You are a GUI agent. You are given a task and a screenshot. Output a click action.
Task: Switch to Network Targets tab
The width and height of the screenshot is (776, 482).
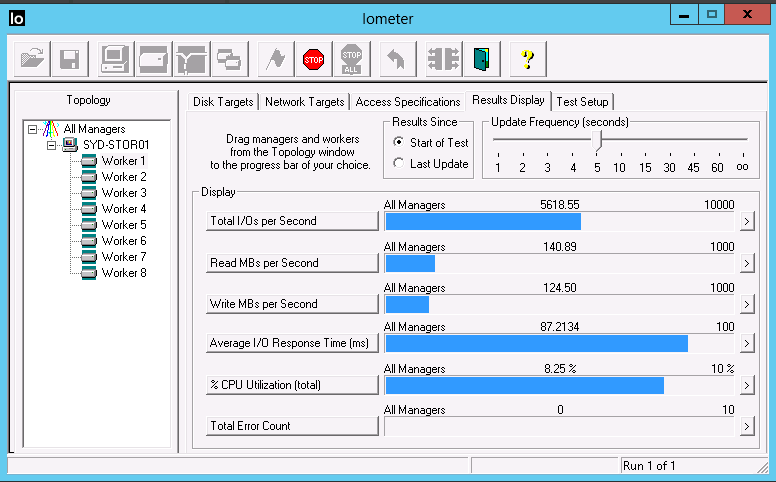(304, 102)
